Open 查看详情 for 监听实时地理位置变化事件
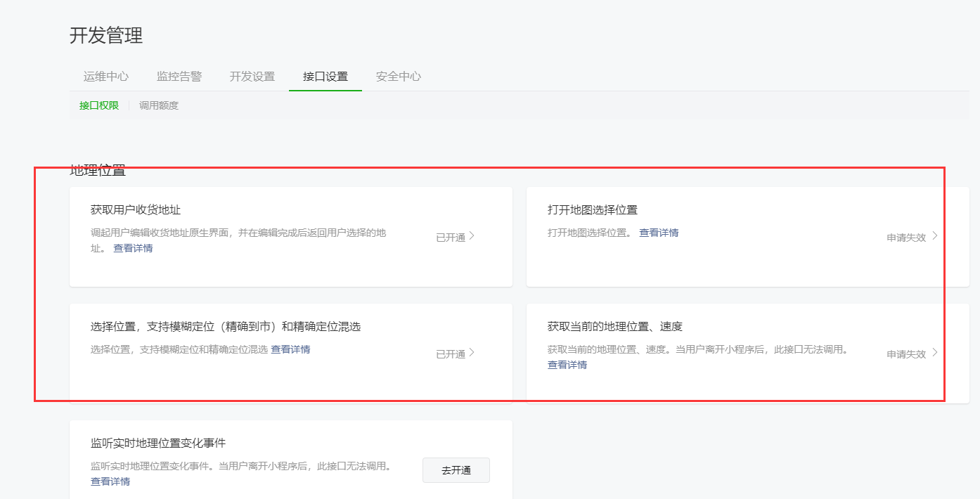Screen dimensions: 980x499 pos(110,481)
